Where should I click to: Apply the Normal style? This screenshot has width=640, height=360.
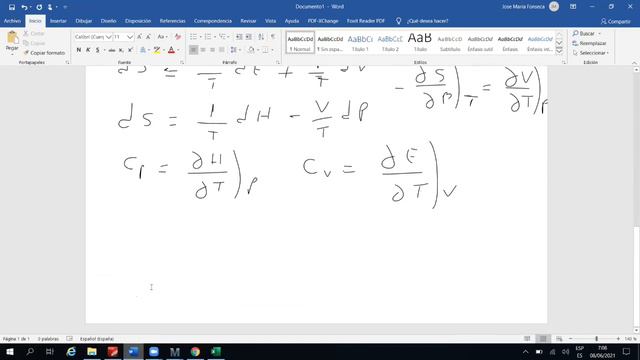tap(300, 42)
